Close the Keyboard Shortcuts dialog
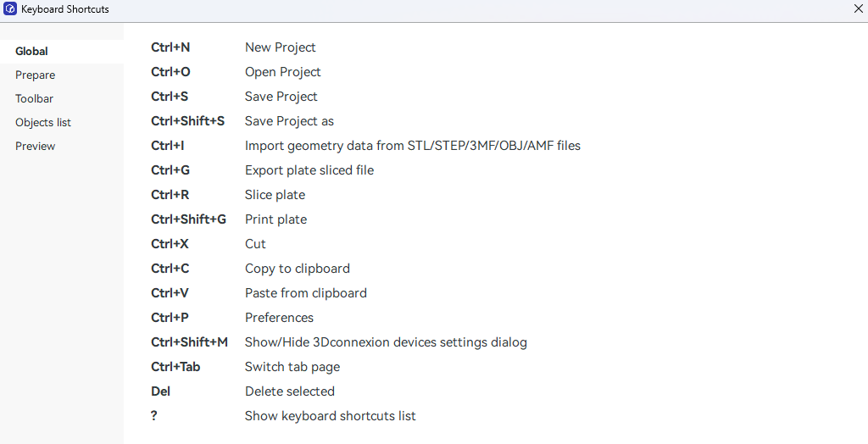The image size is (868, 444). click(858, 9)
